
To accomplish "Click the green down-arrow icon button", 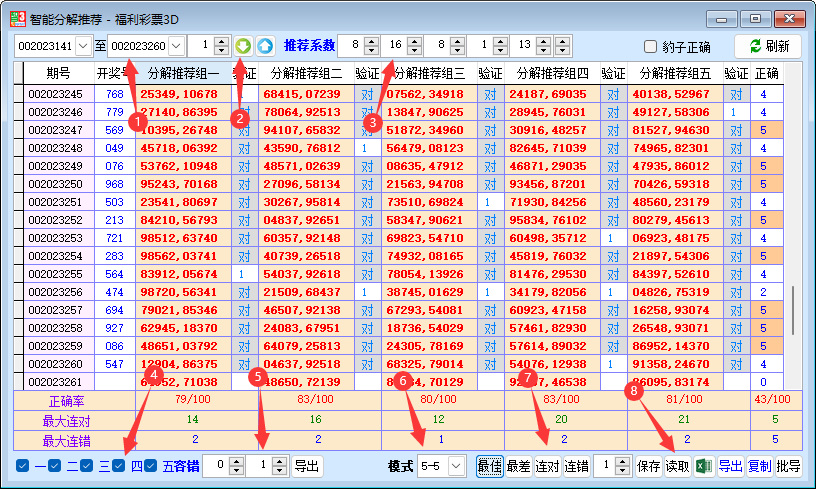I will click(x=244, y=46).
